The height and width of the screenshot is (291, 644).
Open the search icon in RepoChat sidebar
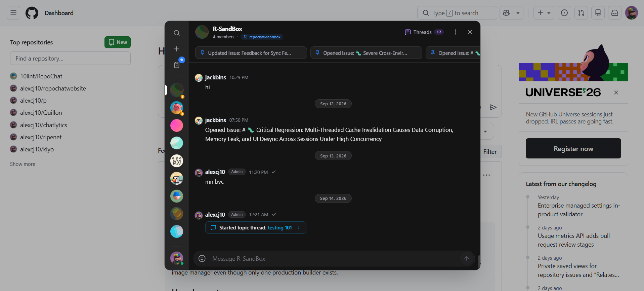point(176,33)
